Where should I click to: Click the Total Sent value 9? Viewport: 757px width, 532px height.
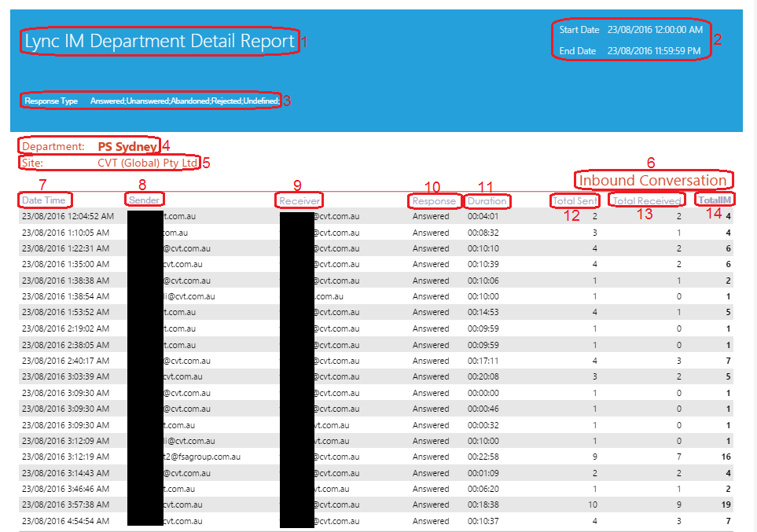tap(595, 457)
